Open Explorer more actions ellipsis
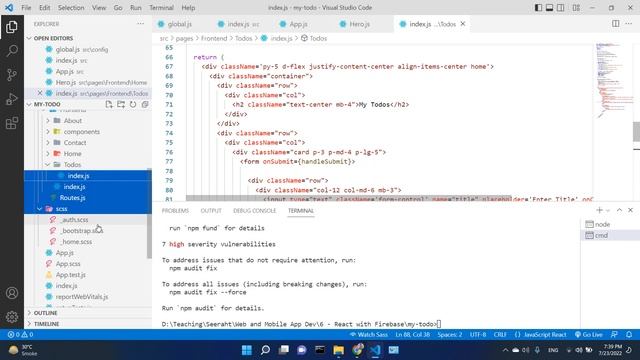 tap(140, 24)
